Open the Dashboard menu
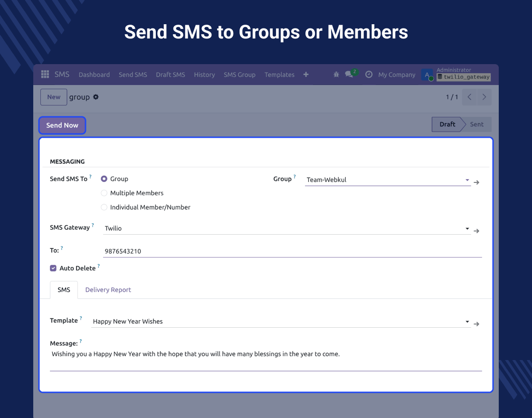532x418 pixels. point(95,75)
